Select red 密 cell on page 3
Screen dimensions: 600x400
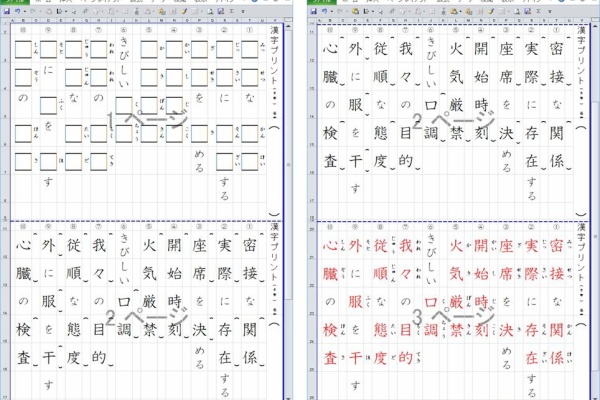556,245
